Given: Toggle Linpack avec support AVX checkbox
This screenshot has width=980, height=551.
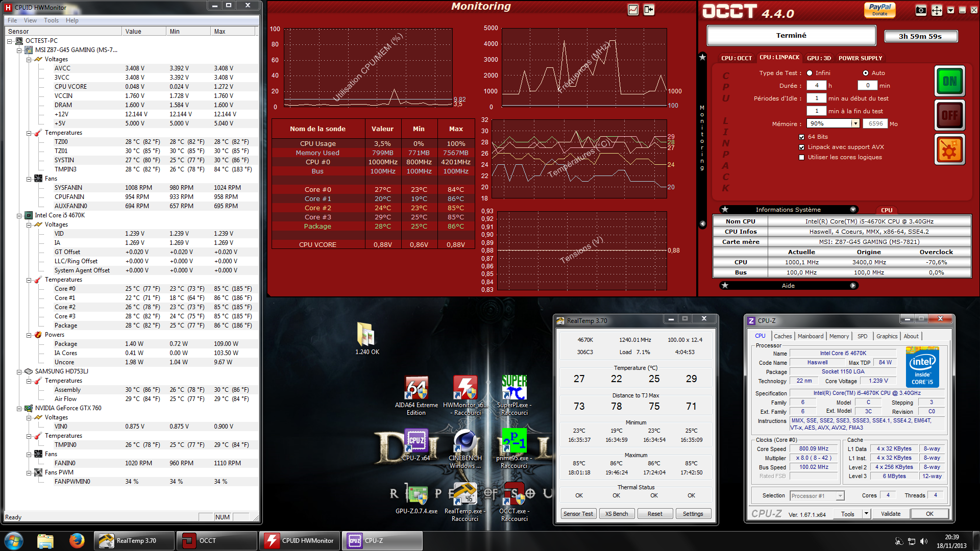Looking at the screenshot, I should point(802,147).
